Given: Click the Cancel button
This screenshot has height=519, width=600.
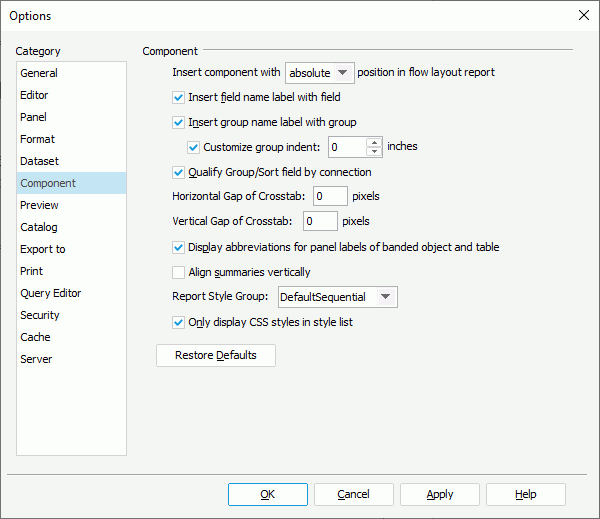Looking at the screenshot, I should click(354, 495).
